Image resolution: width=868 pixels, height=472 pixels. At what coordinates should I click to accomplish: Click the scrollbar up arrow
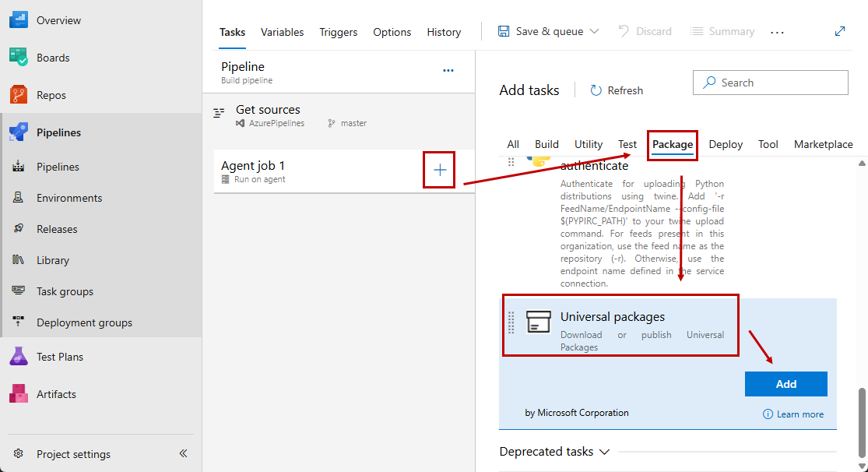point(862,163)
